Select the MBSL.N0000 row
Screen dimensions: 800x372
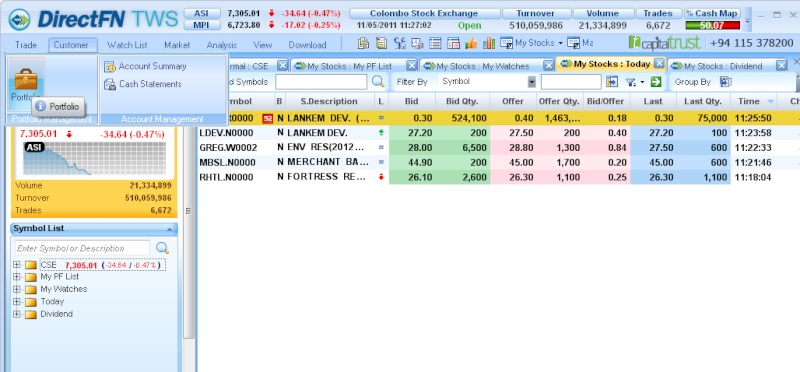[x=498, y=162]
